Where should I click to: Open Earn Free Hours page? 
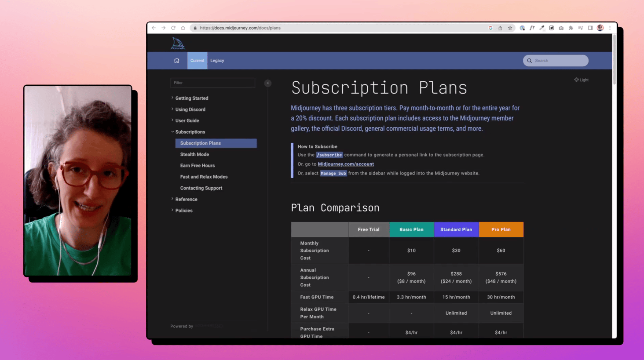click(x=197, y=166)
